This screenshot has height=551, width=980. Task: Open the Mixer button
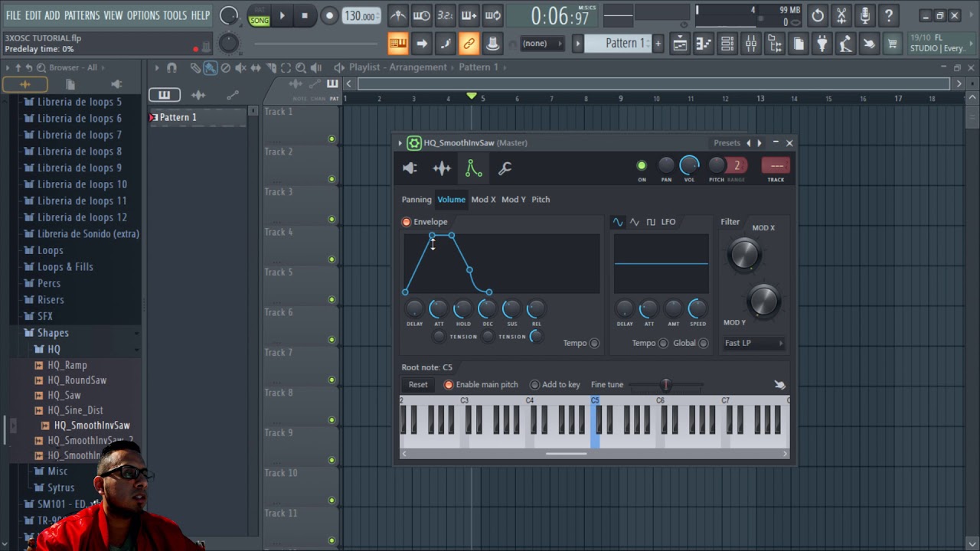click(x=751, y=44)
